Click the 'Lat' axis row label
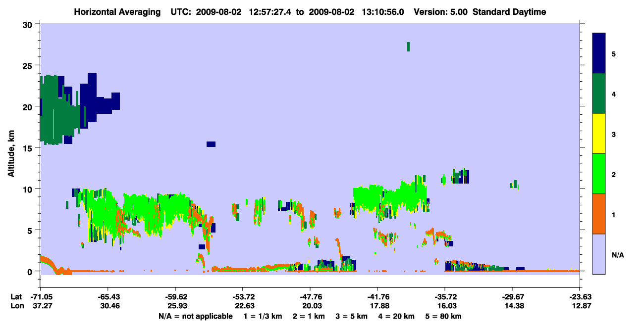The height and width of the screenshot is (330, 644). point(16,297)
